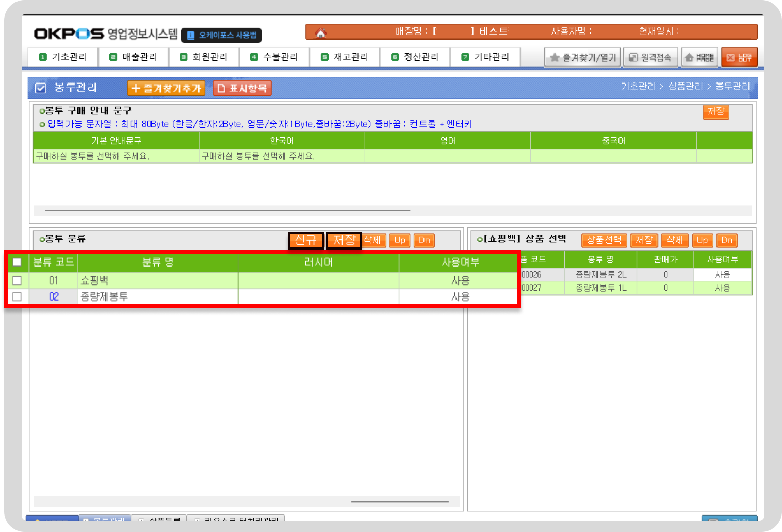
Task: Click the home icon in orange bar
Action: (x=320, y=32)
